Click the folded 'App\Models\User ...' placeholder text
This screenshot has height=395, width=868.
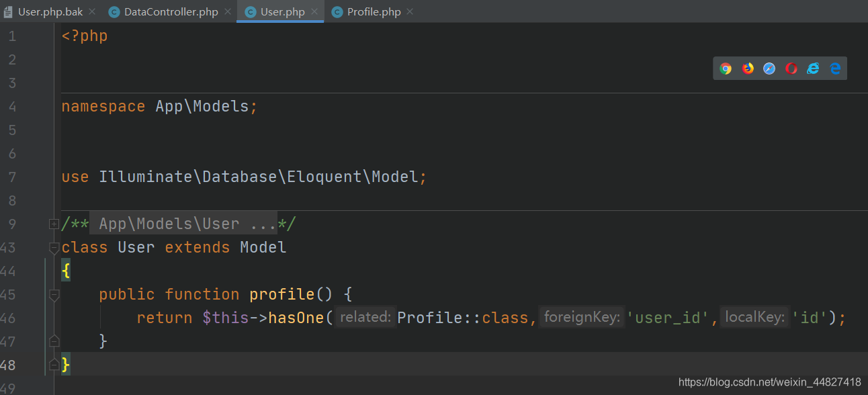(x=183, y=224)
